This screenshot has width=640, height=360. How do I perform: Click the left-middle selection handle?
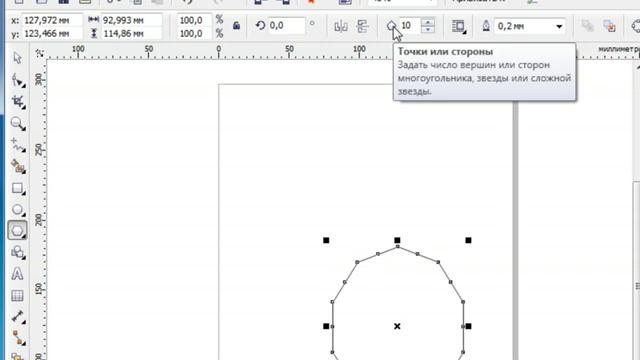[x=326, y=326]
